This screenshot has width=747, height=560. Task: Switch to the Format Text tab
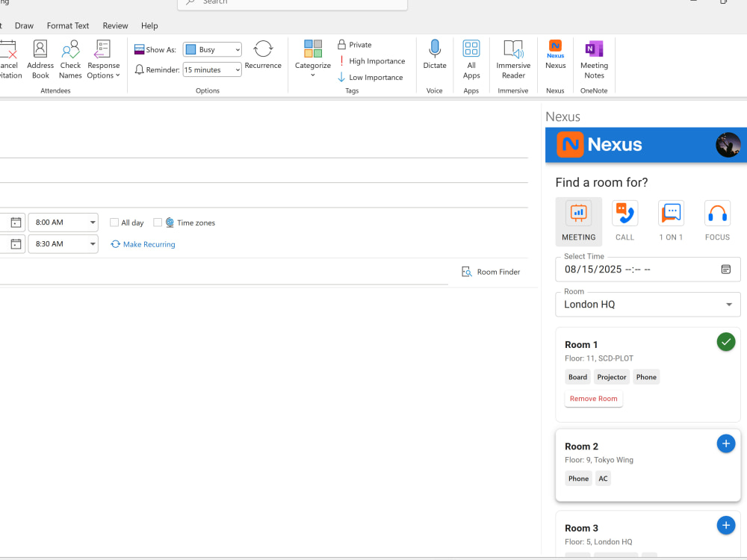(68, 25)
